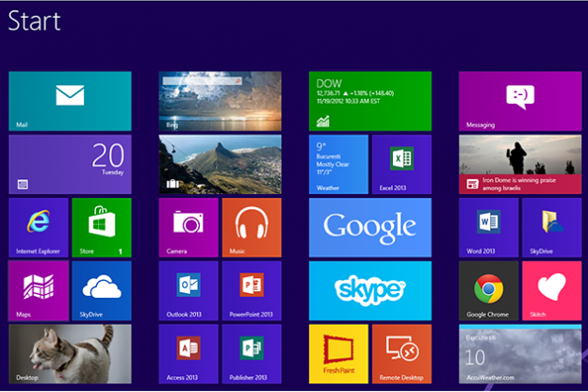Launch Publisher 2013
This screenshot has height=392, width=588.
(x=252, y=354)
